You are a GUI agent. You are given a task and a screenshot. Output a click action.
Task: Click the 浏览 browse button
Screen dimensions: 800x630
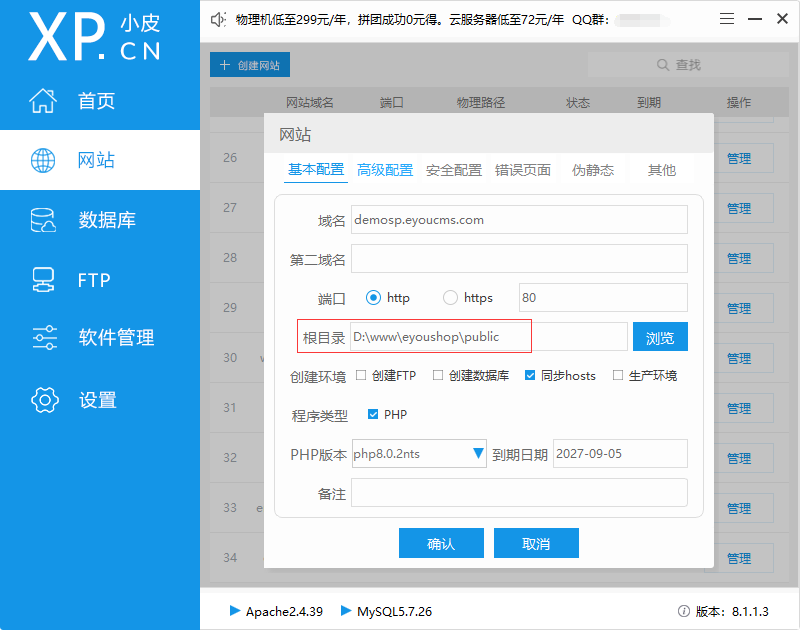click(660, 337)
